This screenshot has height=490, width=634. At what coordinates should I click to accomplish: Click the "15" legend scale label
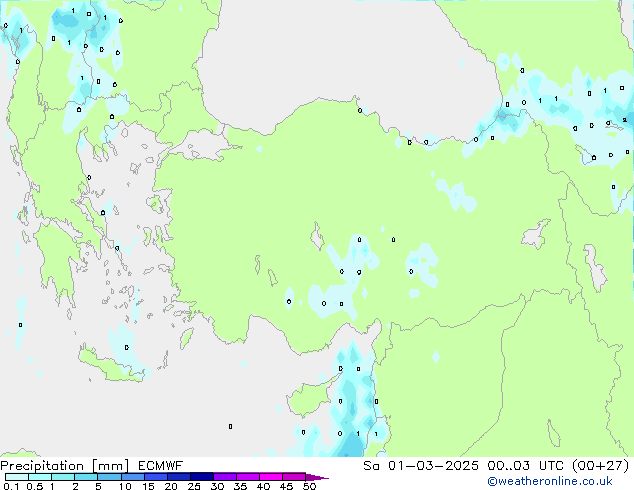pyautogui.click(x=148, y=486)
